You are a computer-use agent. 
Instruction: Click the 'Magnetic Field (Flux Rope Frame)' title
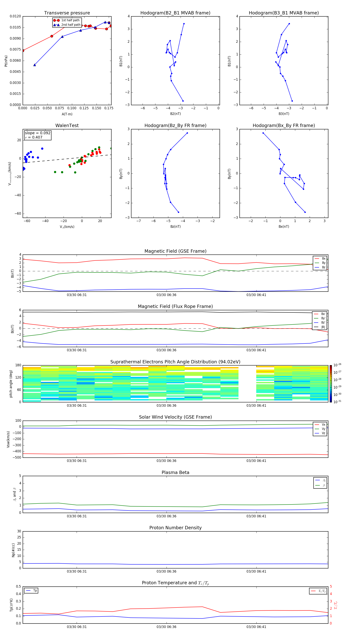coord(175,307)
